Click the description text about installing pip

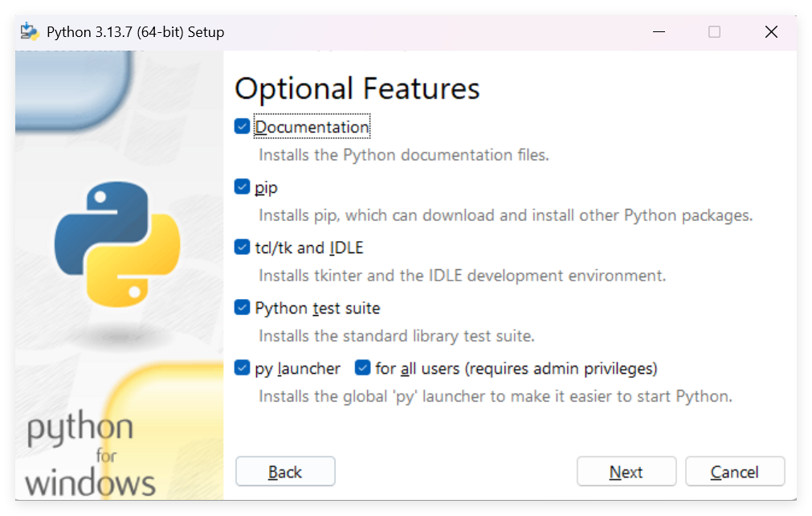[x=505, y=215]
